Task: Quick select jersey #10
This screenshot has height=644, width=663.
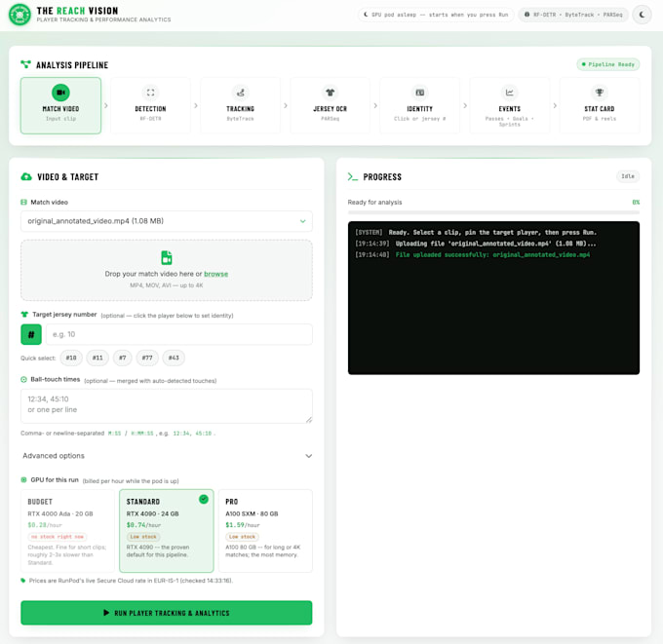Action: point(71,358)
